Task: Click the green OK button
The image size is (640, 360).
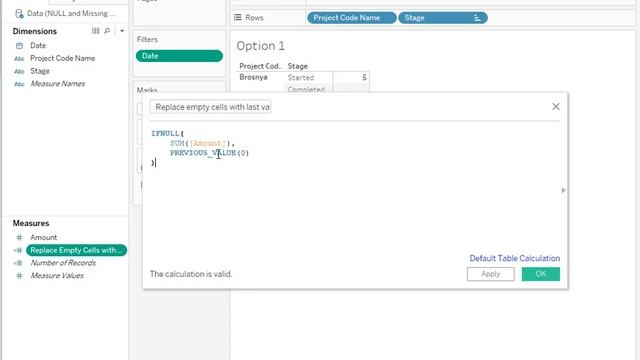Action: pyautogui.click(x=541, y=274)
